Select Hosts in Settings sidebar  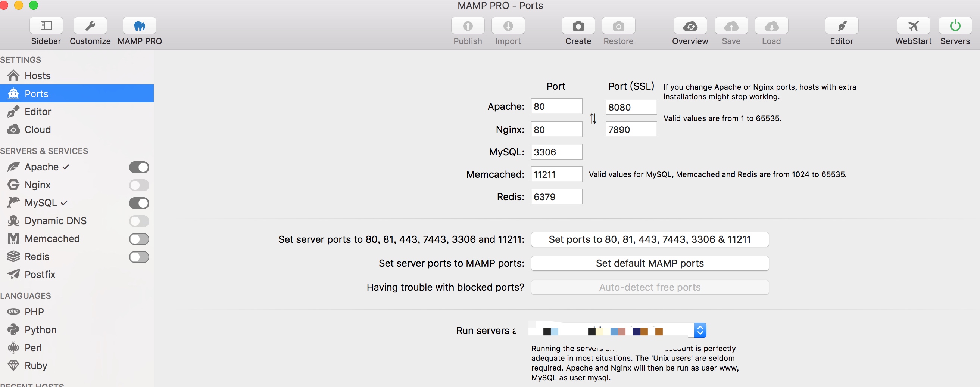77,75
